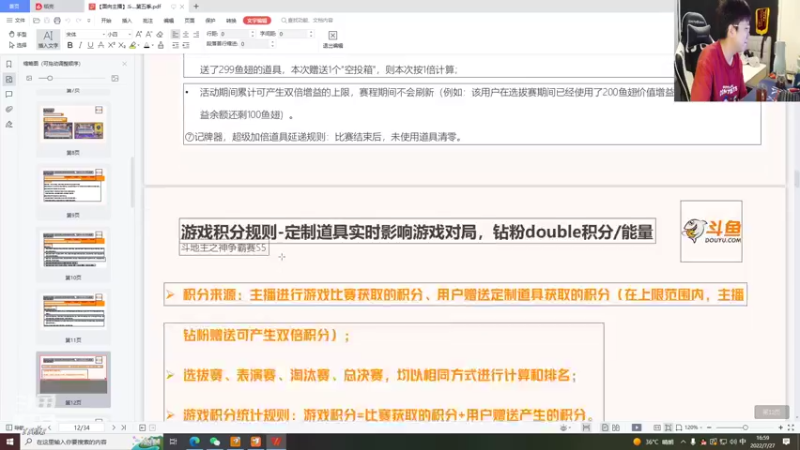Click the print icon in quick toolbar
The image size is (800, 450).
point(57,20)
